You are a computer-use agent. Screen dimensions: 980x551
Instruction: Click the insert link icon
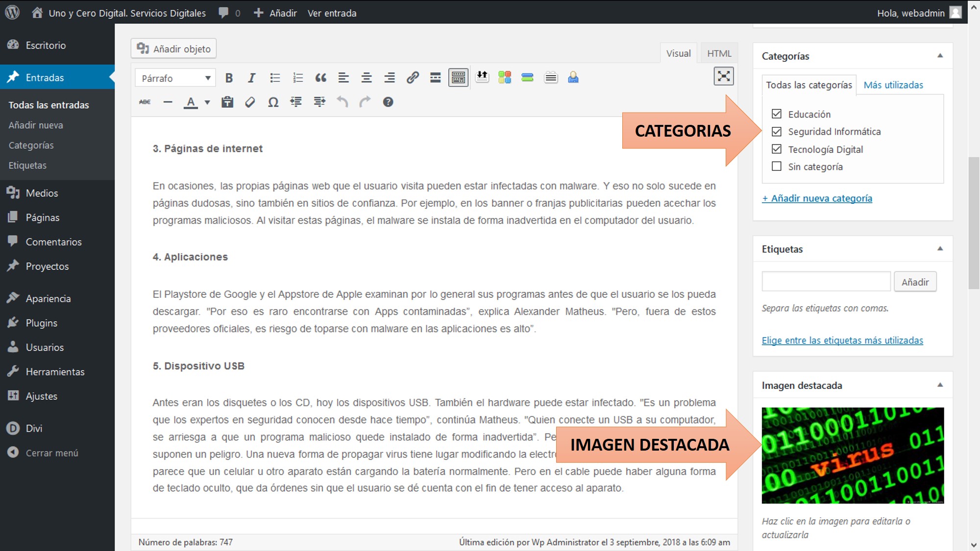412,78
